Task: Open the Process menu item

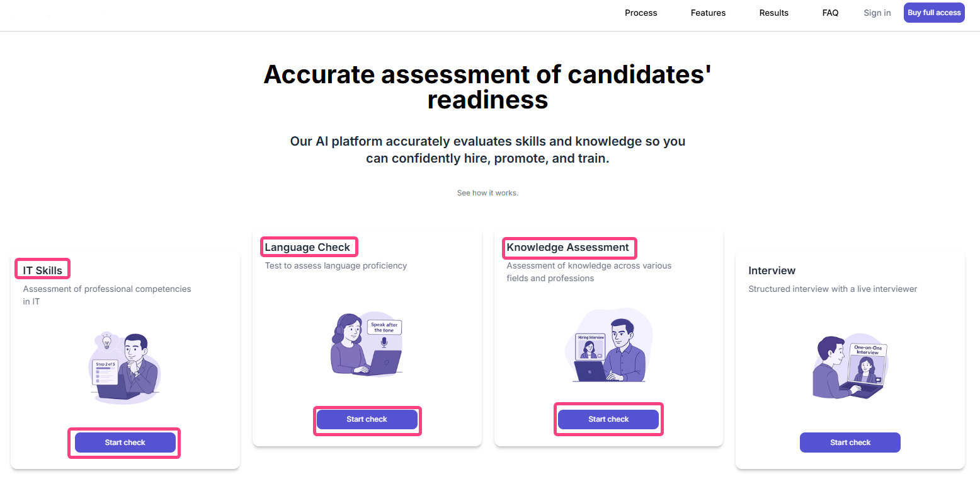Action: [x=641, y=13]
